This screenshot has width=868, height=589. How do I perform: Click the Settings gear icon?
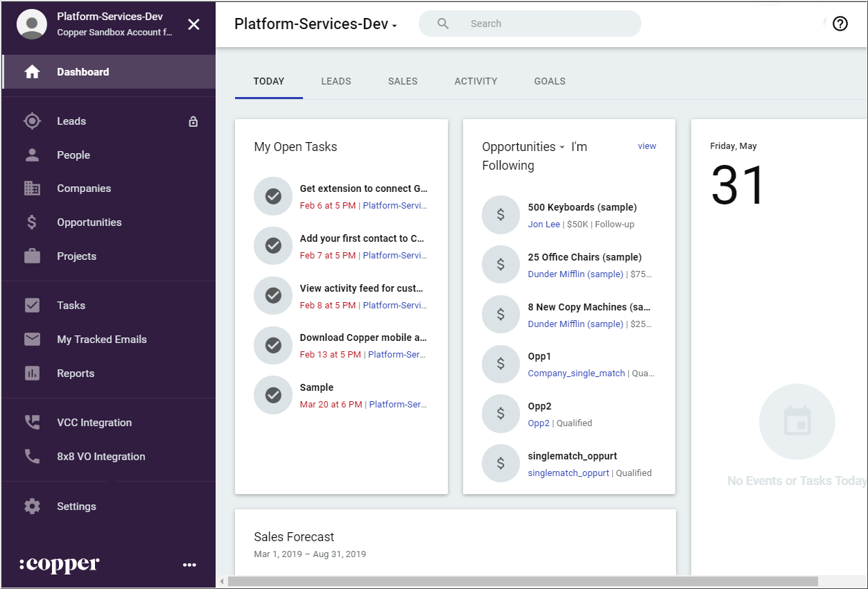click(x=32, y=507)
